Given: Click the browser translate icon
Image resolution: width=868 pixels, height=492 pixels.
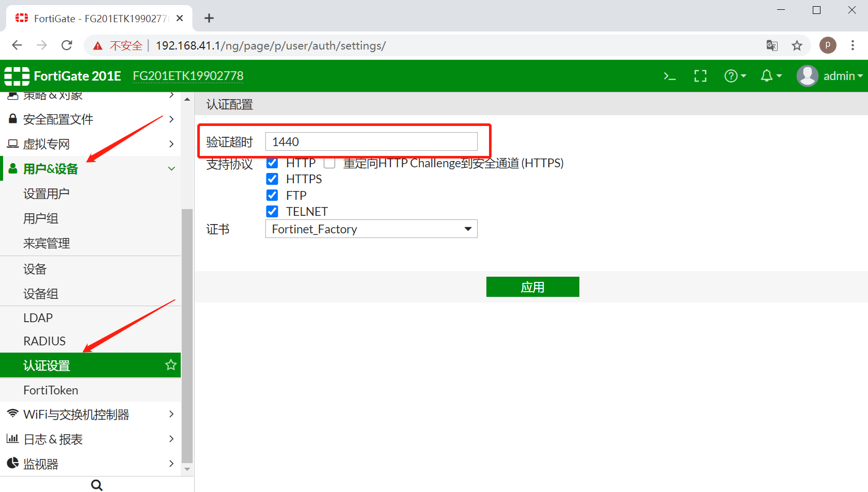Looking at the screenshot, I should tap(772, 45).
